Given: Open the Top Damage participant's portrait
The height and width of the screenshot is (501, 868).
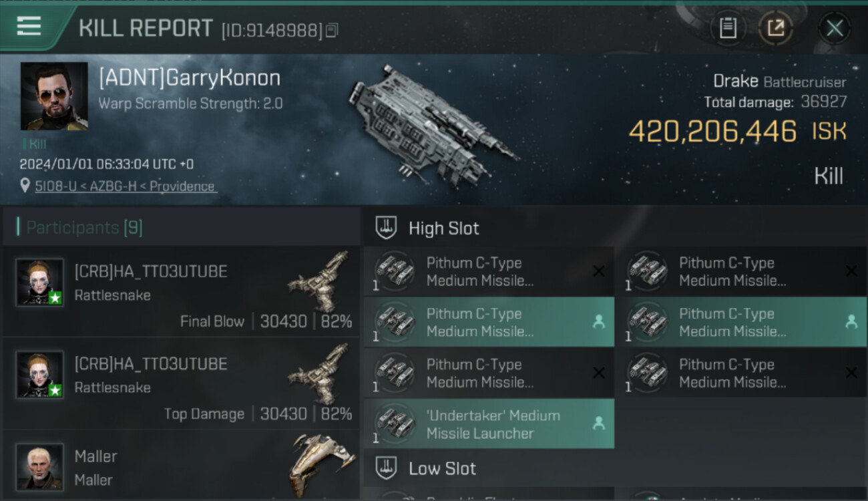Looking at the screenshot, I should tap(40, 375).
